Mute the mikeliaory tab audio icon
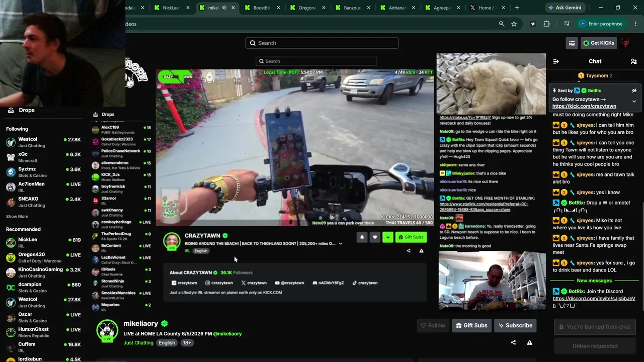The width and height of the screenshot is (644, 362). 224,8
